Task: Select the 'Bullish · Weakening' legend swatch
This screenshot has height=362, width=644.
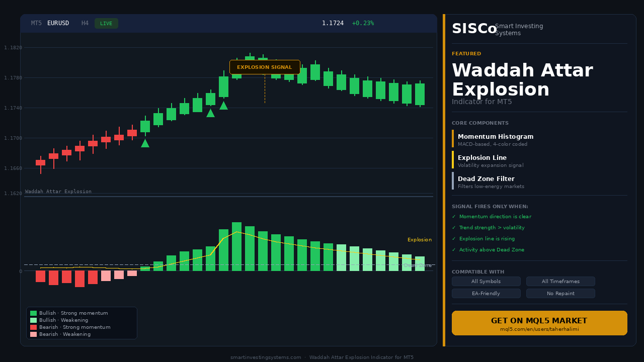Action: (33, 320)
